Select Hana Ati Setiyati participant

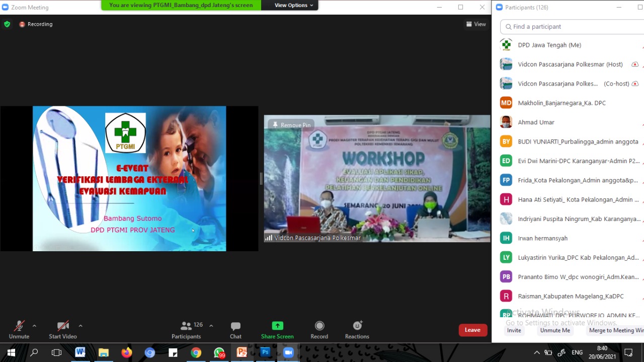(x=569, y=199)
